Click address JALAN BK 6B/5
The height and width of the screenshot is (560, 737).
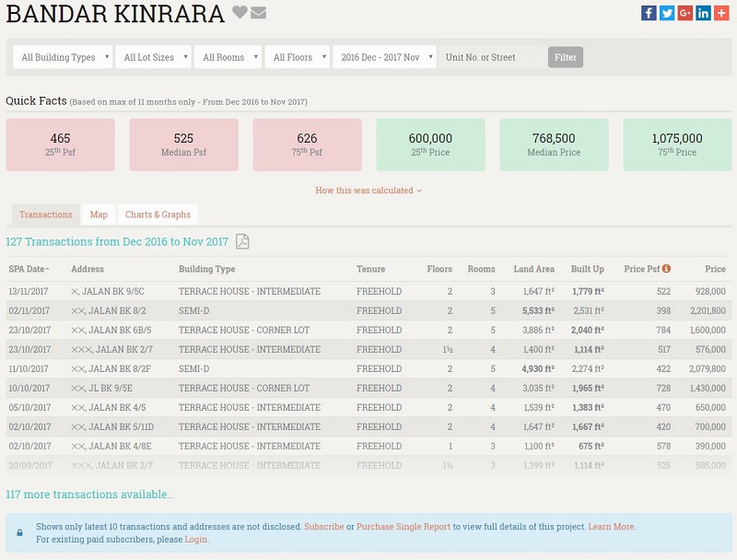pyautogui.click(x=111, y=330)
